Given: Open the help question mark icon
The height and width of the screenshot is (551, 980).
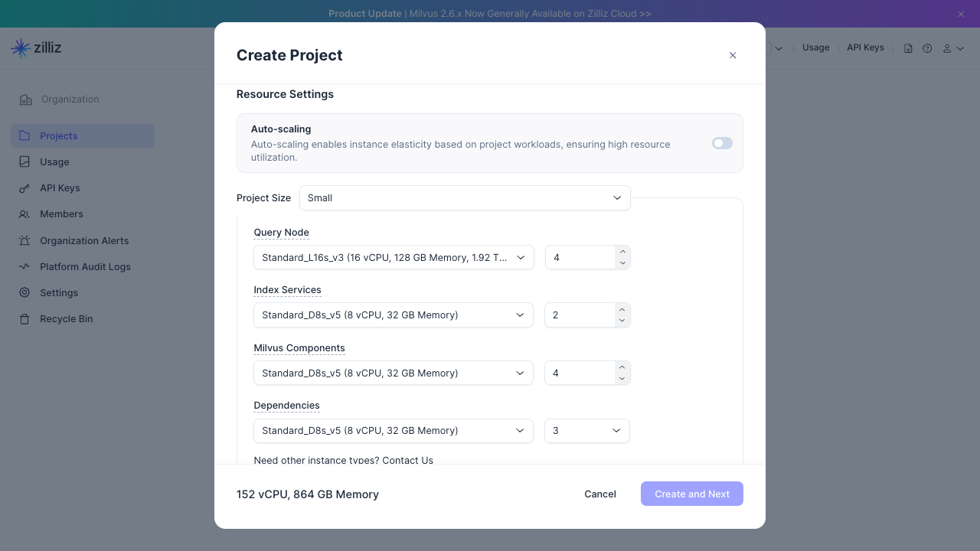Looking at the screenshot, I should pyautogui.click(x=927, y=48).
